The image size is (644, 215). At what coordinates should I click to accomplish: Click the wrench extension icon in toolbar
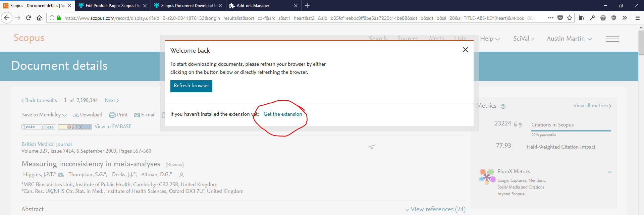click(592, 18)
